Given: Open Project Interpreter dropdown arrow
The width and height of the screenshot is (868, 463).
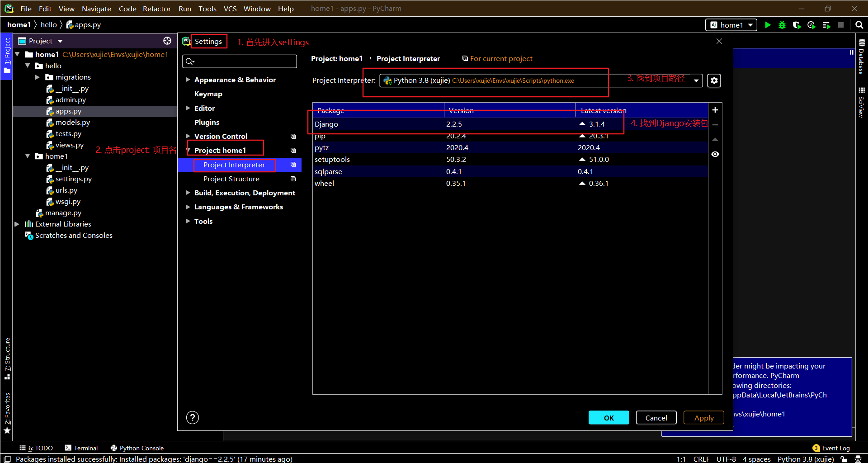Looking at the screenshot, I should click(x=696, y=81).
